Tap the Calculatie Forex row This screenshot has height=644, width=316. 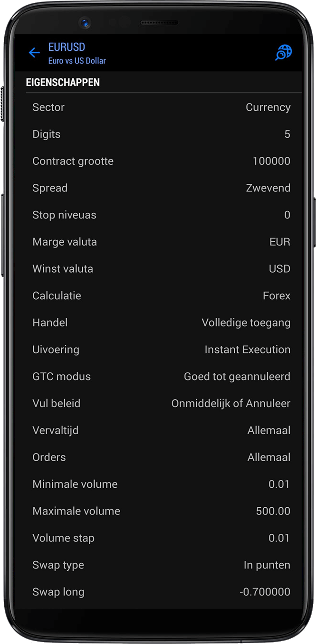(x=158, y=295)
